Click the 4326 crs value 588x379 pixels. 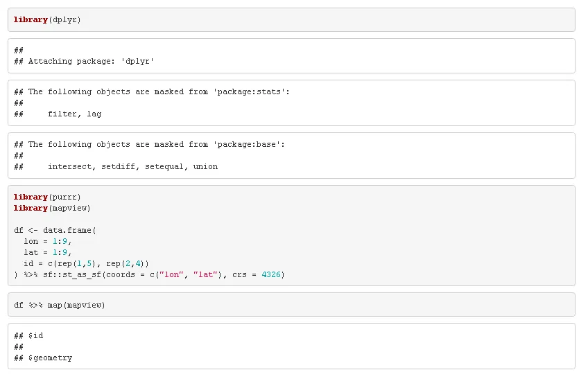pyautogui.click(x=273, y=274)
